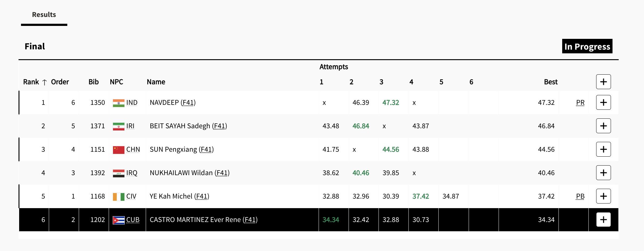Click the Cuba flag icon

119,220
